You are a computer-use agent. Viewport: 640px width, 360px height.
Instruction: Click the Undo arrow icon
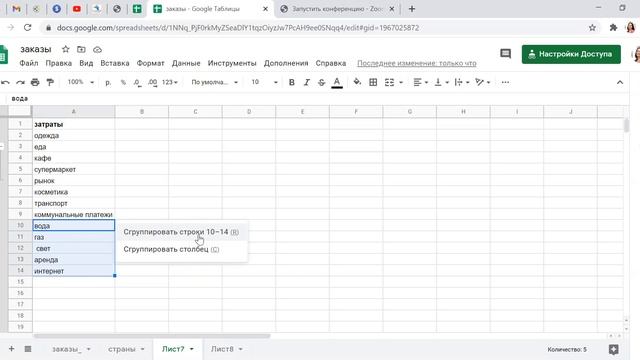[5, 82]
